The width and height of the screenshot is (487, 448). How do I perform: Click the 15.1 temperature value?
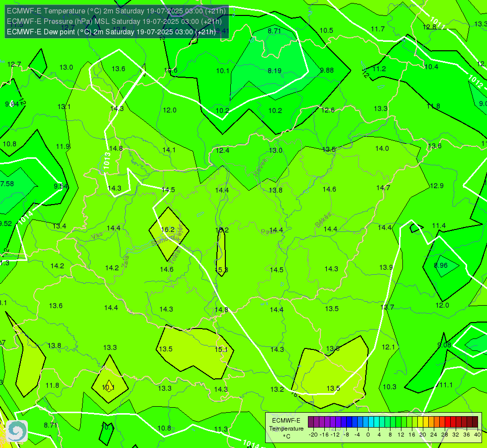tap(221, 349)
